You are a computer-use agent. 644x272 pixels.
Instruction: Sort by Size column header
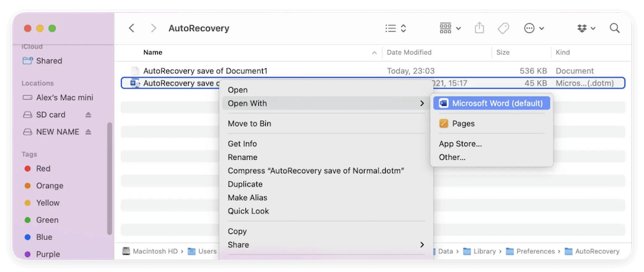(503, 53)
